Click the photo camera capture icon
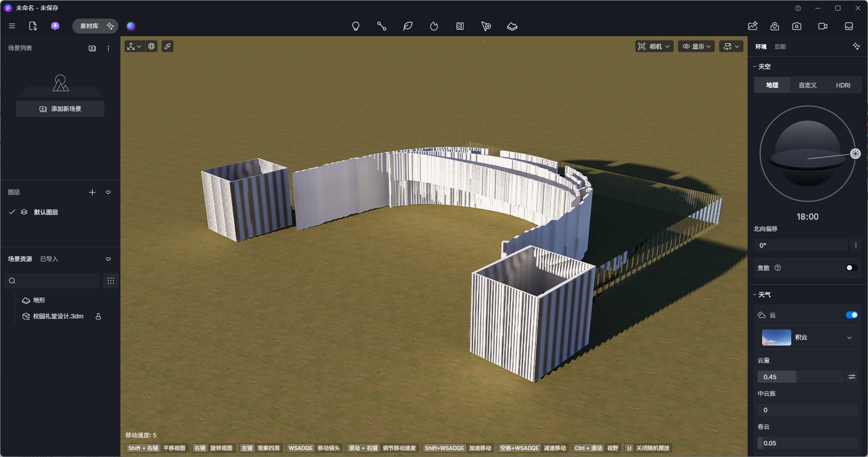Screen dimensions: 868x457 click(797, 26)
